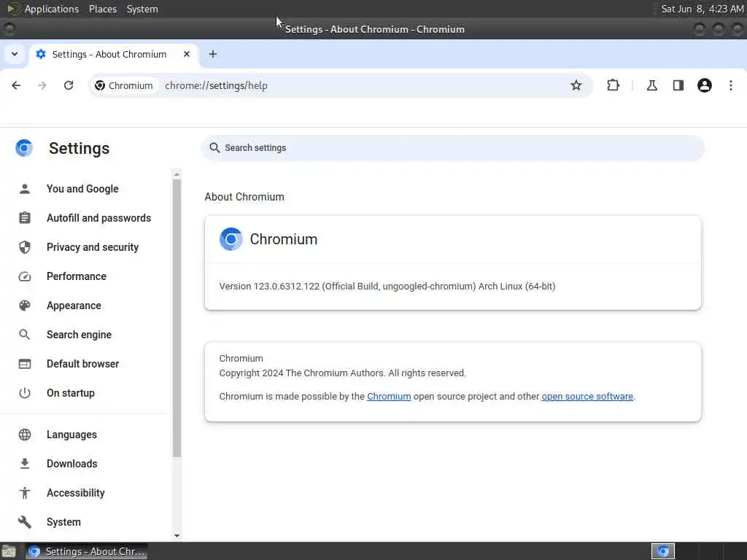Click the wrench icon beside System
Viewport: 747px width, 560px height.
point(25,522)
